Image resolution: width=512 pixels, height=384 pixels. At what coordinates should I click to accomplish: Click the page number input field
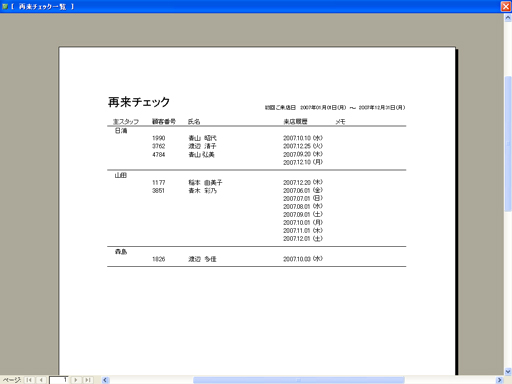pyautogui.click(x=59, y=380)
